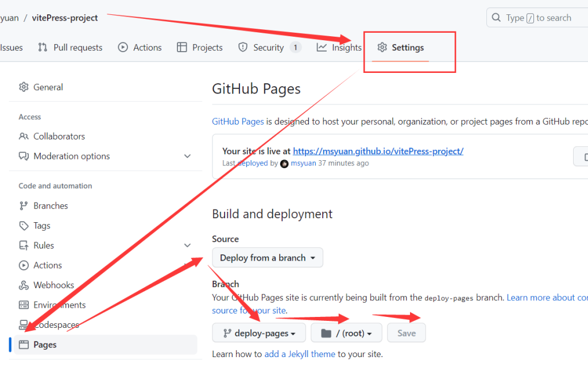Click the Collaborators people icon
Viewport: 588px width, 368px height.
click(24, 136)
